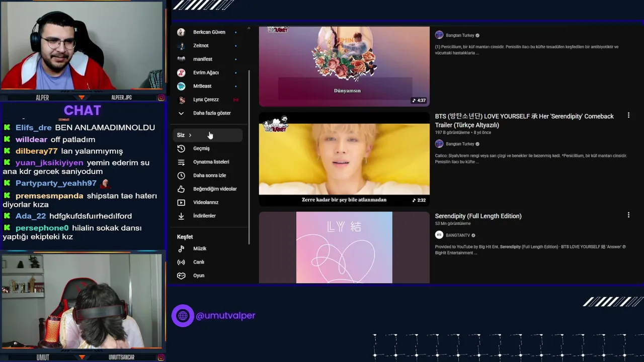Screen dimensions: 644x362
Task: Click Zeitnot channel avatar
Action: tap(181, 46)
